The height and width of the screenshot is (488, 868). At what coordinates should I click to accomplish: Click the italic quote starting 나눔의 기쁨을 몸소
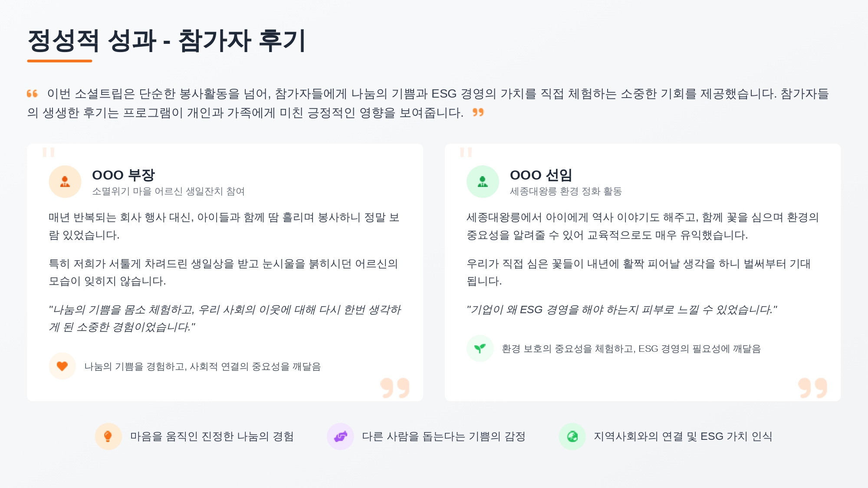(x=224, y=318)
